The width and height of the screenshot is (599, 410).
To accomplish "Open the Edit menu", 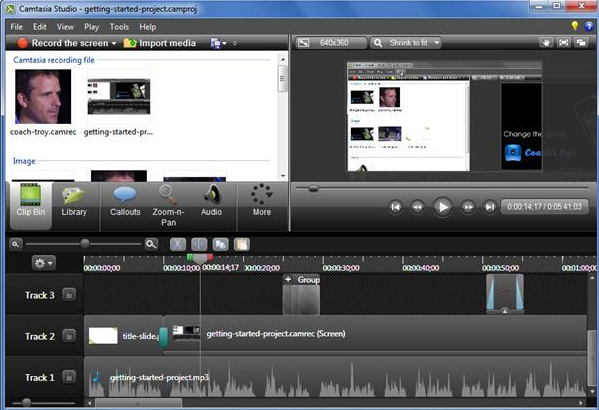I will tap(39, 27).
